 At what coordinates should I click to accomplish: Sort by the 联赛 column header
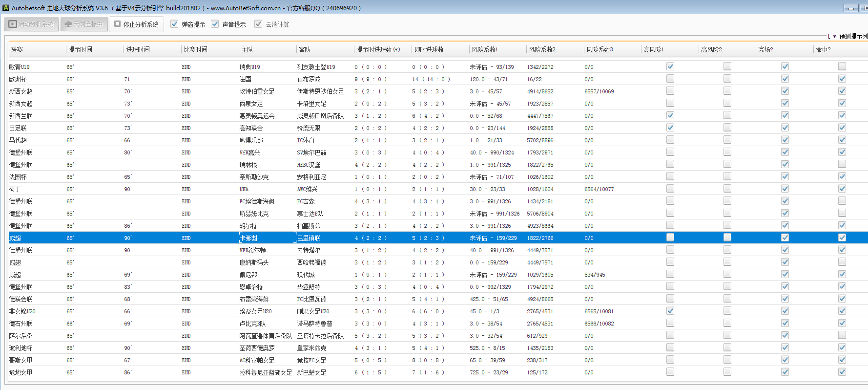tap(17, 49)
